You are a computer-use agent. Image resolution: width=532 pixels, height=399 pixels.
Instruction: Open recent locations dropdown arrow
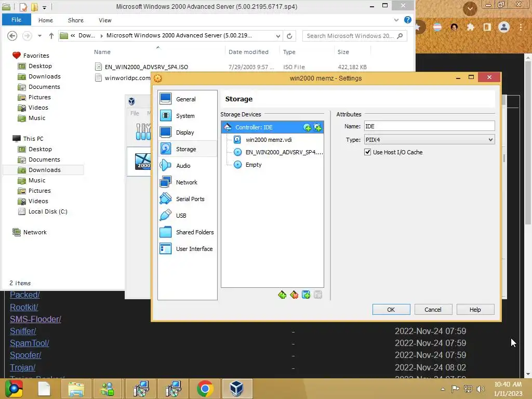point(39,36)
